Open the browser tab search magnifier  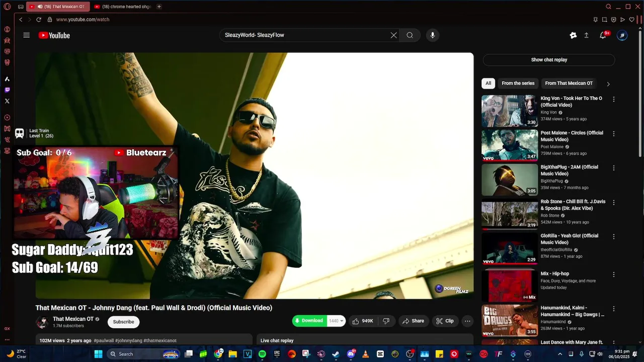tap(608, 7)
